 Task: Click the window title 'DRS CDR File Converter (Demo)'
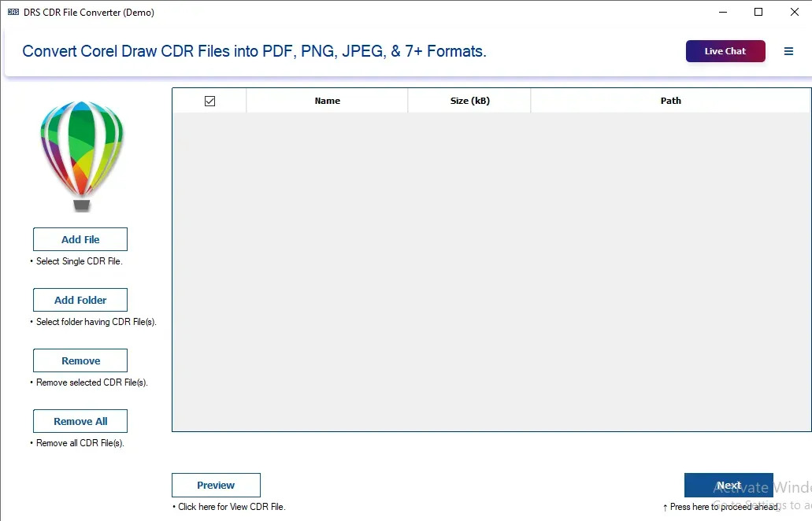89,13
